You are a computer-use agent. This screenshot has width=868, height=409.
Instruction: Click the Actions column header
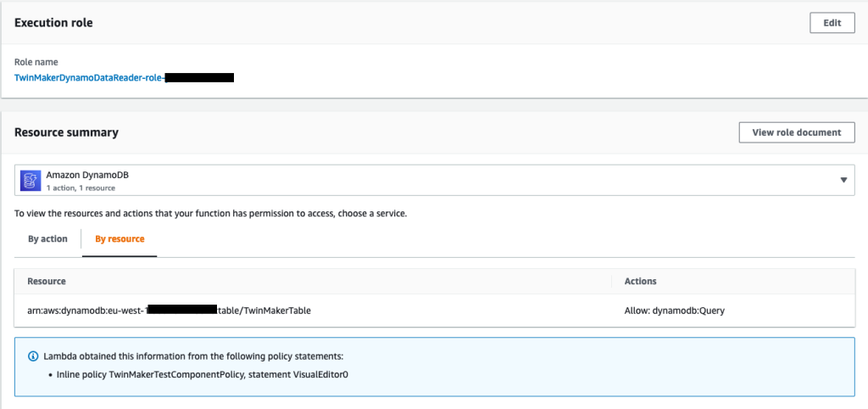pos(641,281)
